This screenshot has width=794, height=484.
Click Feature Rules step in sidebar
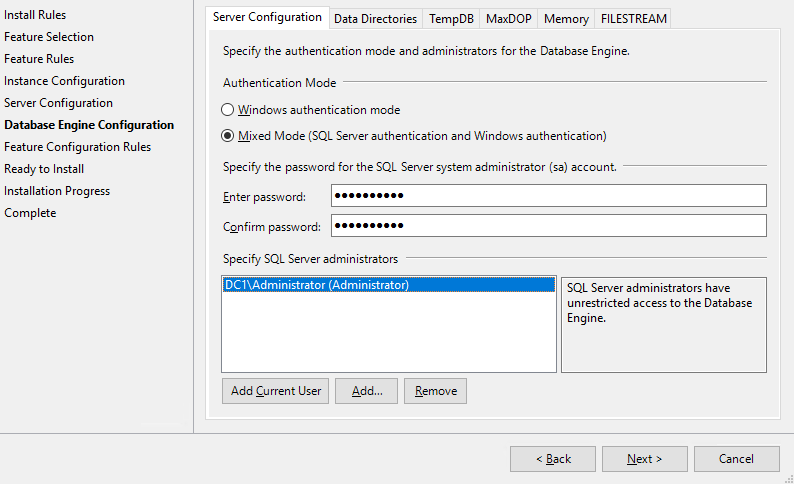point(39,59)
